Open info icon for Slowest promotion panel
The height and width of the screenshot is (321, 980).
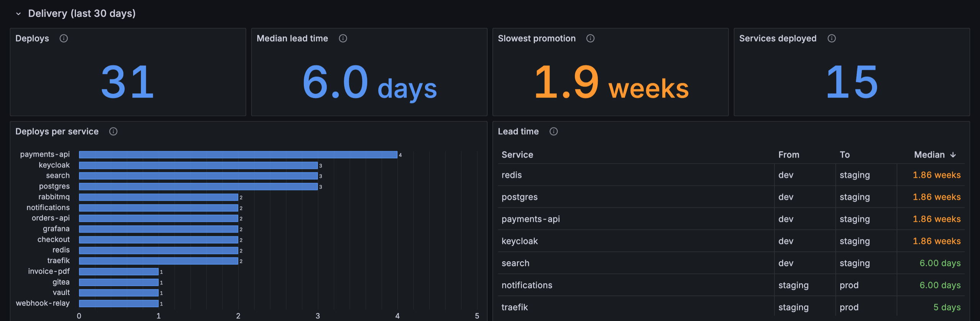pyautogui.click(x=590, y=38)
